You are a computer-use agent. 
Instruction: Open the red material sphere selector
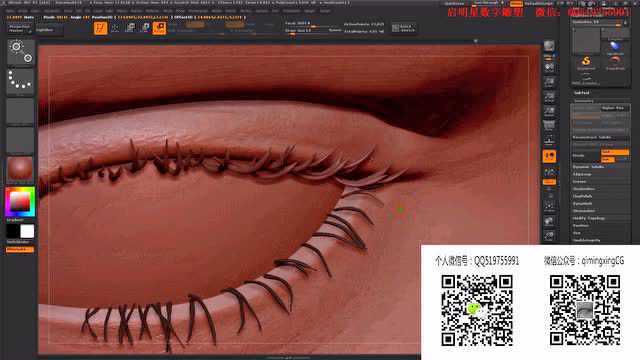(20, 169)
